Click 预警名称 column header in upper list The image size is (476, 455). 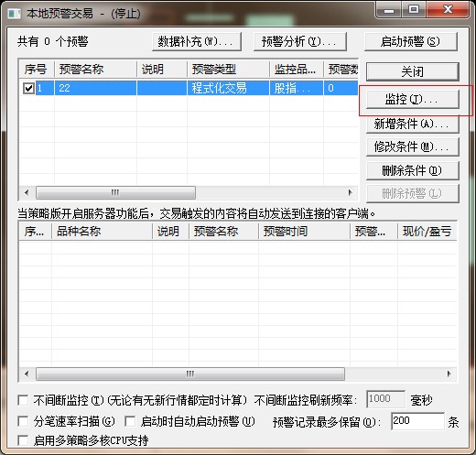95,70
